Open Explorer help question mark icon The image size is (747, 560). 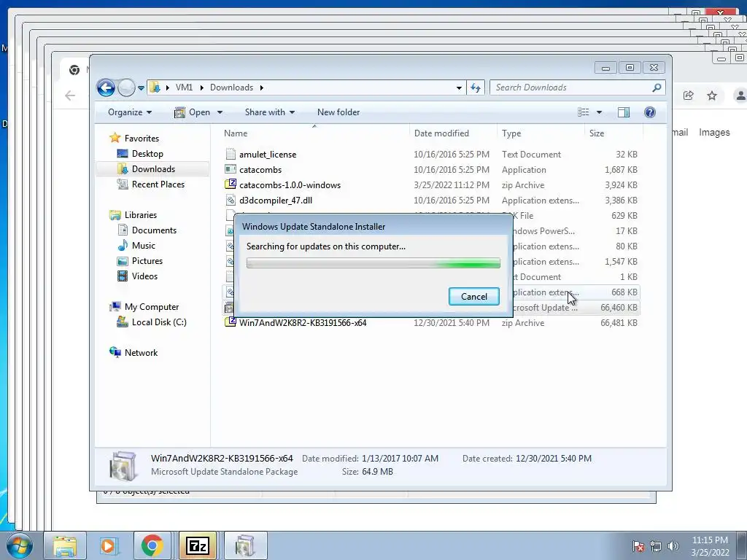tap(649, 112)
